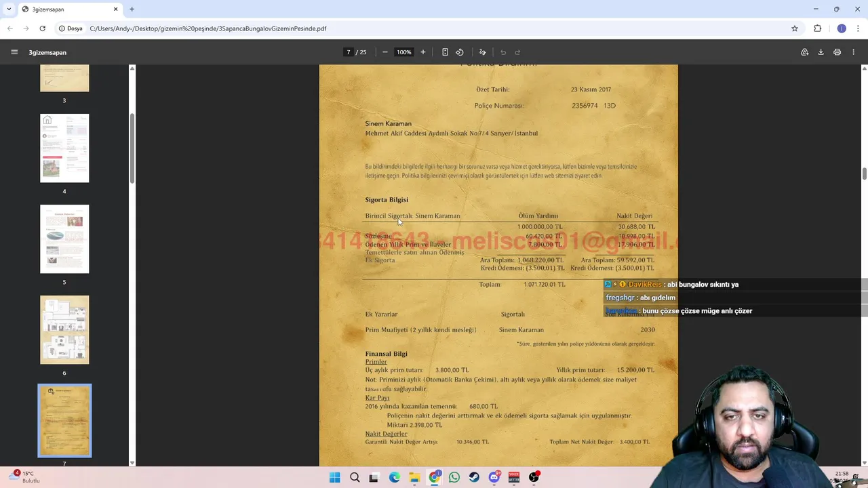
Task: Click the Ölüm Yardımı column header
Action: tap(538, 216)
